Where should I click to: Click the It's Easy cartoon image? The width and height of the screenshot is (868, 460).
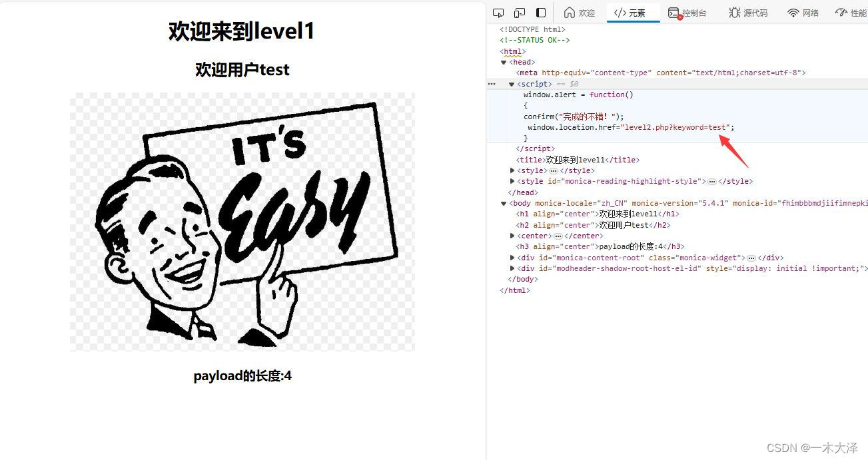coord(242,222)
